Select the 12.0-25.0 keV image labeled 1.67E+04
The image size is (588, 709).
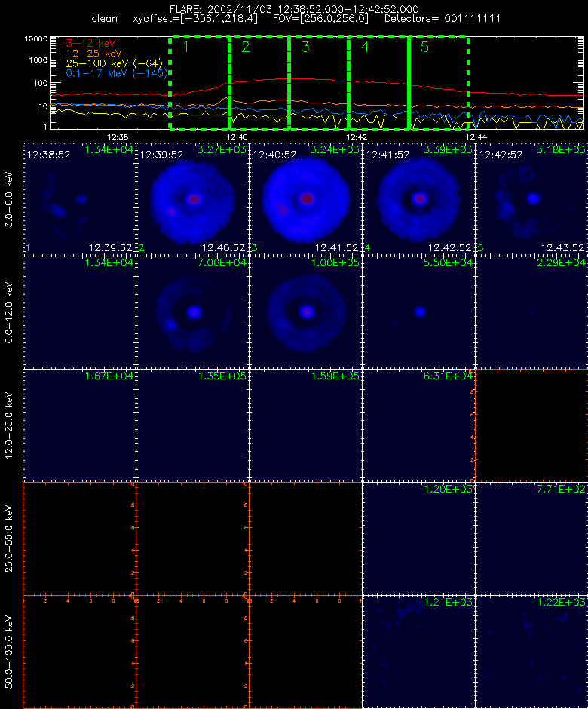[x=80, y=425]
